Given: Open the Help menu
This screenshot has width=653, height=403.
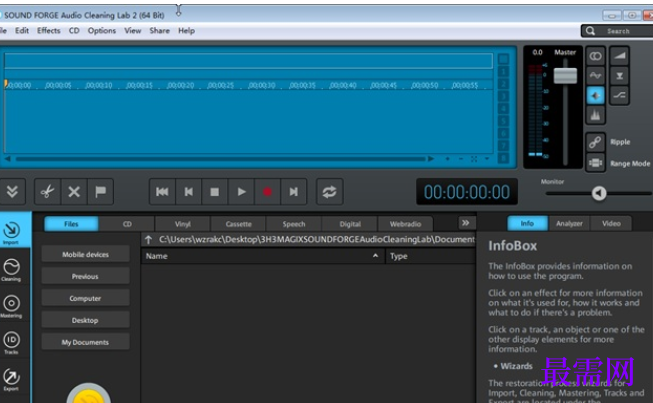Looking at the screenshot, I should tap(186, 30).
